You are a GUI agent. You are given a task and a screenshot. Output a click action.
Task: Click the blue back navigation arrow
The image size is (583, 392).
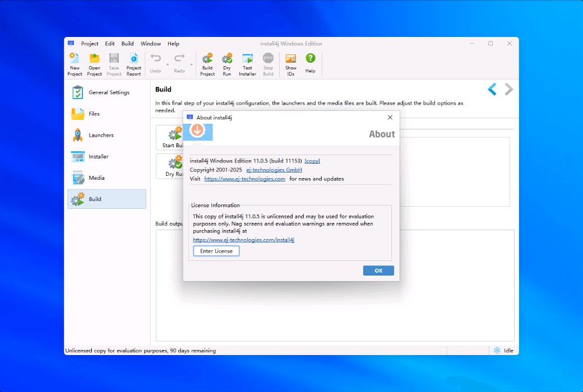click(492, 89)
